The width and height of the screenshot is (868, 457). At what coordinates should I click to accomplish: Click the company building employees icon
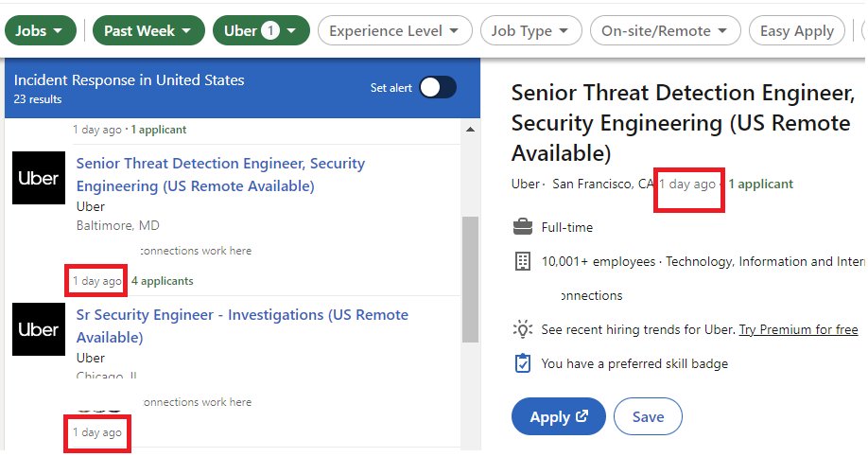[523, 261]
